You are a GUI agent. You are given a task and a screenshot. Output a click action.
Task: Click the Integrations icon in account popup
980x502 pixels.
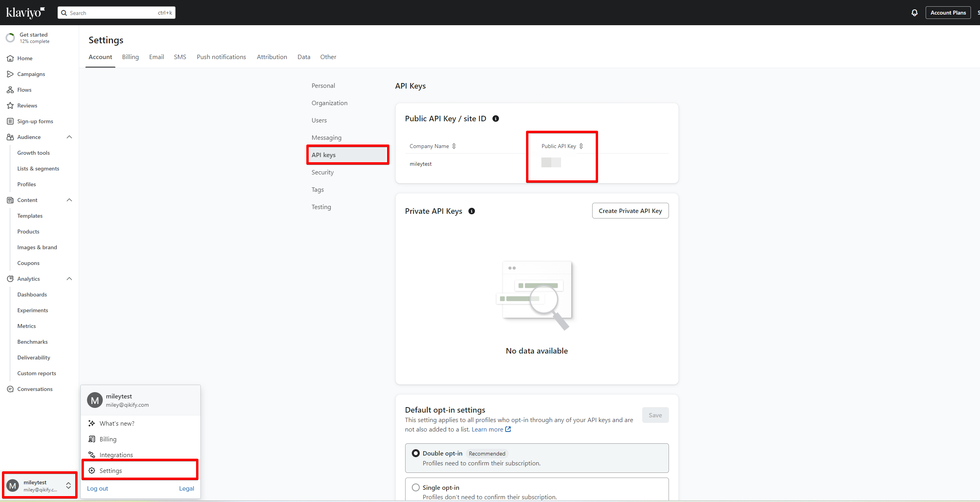tap(92, 455)
